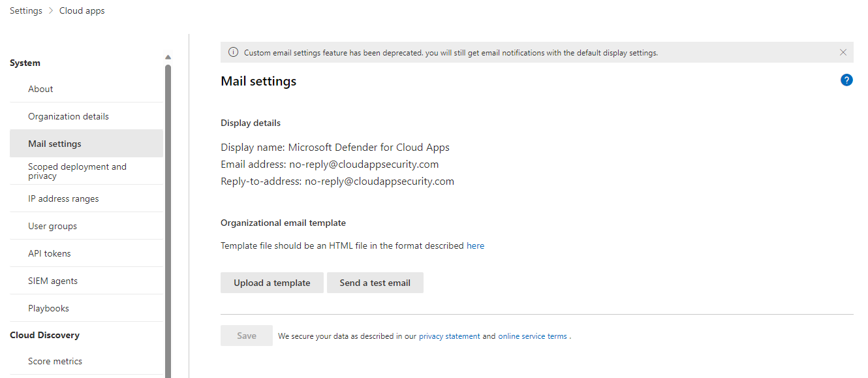Dismiss the deprecation notice banner

(x=843, y=52)
